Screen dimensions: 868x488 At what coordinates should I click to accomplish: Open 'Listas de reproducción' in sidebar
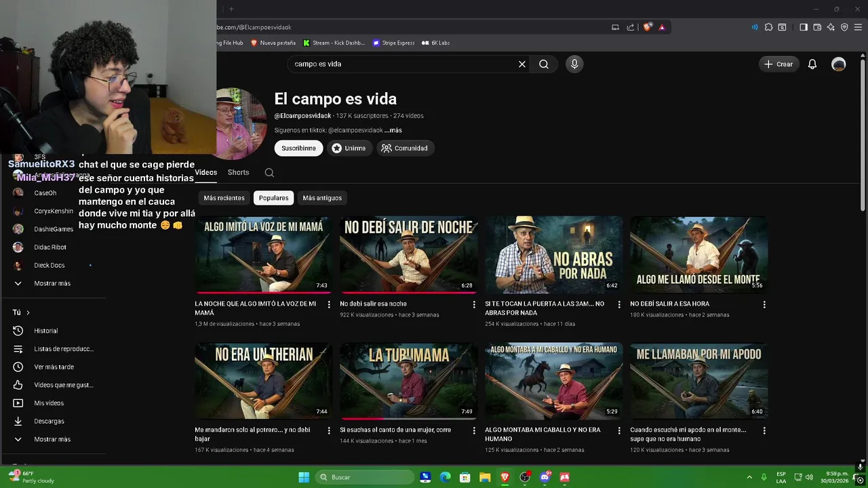pos(53,349)
